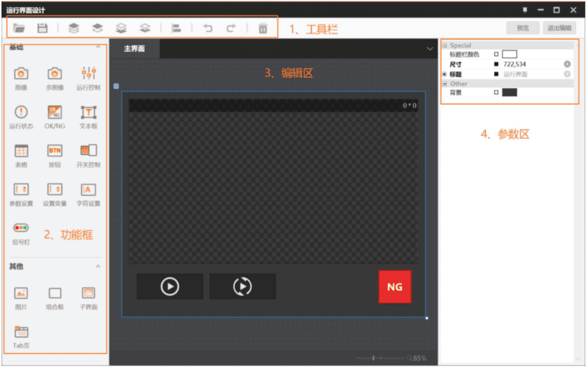The width and height of the screenshot is (588, 368).
Task: Click the 运行界面 title field
Action: pos(532,74)
